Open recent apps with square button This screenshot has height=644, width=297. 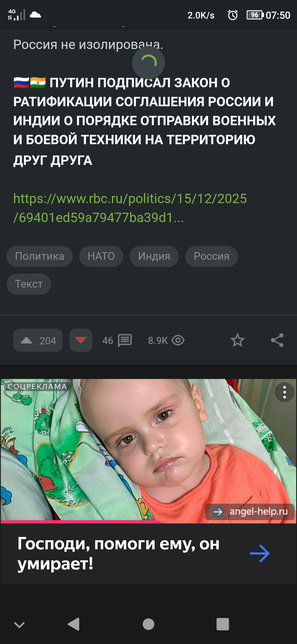coord(222,624)
